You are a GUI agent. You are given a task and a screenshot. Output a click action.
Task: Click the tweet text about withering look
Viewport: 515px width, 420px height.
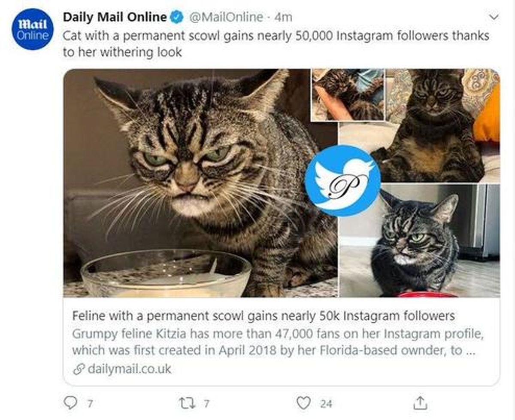coord(276,44)
